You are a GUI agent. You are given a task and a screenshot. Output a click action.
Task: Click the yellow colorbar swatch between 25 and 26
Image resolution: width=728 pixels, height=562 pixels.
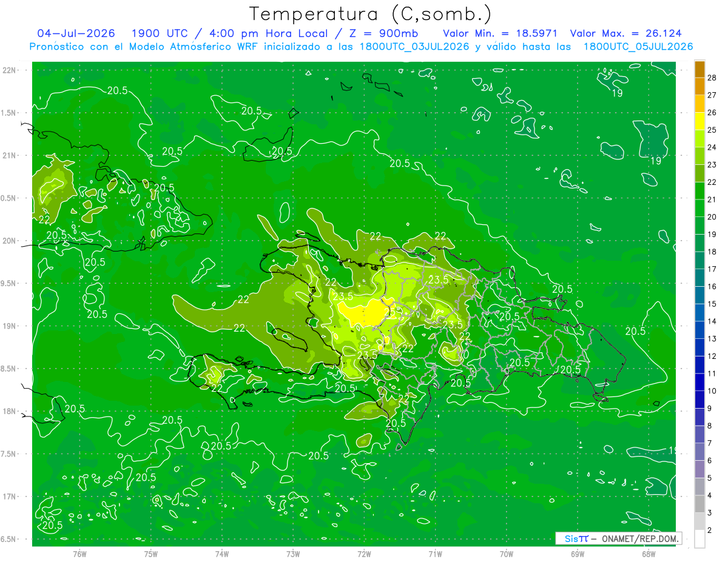click(x=699, y=121)
